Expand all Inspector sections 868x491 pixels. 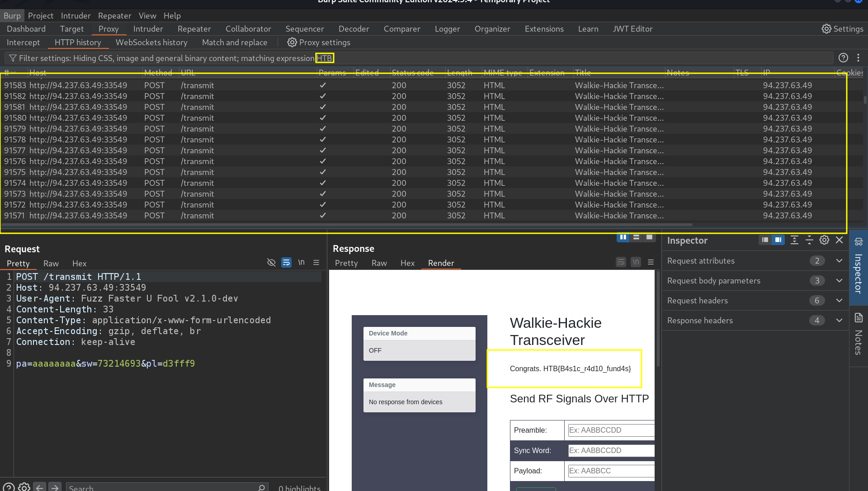tap(794, 240)
